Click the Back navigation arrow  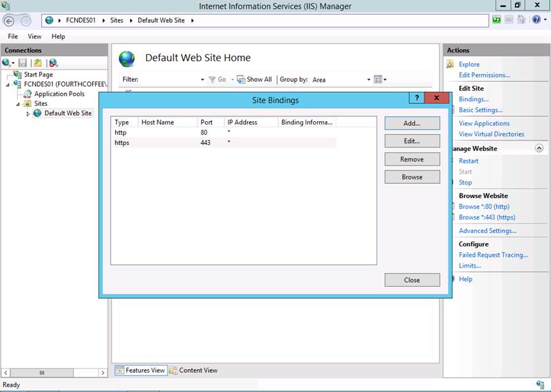(9, 20)
